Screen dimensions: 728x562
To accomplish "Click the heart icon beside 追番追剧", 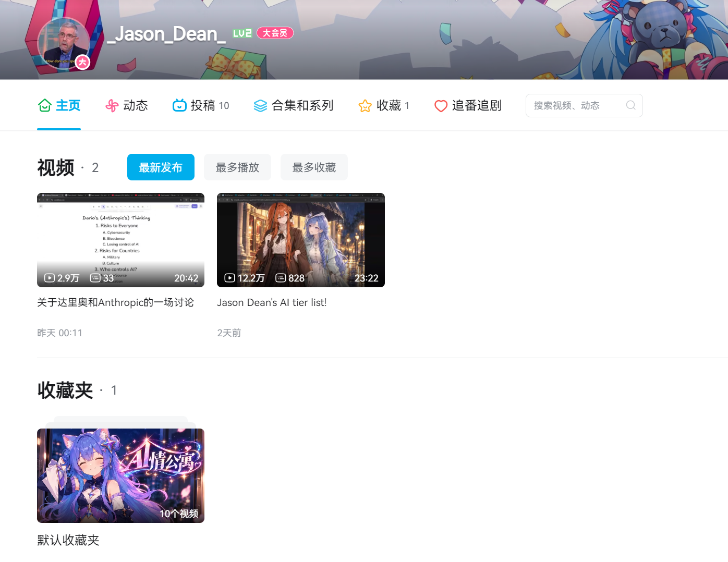I will pyautogui.click(x=441, y=106).
